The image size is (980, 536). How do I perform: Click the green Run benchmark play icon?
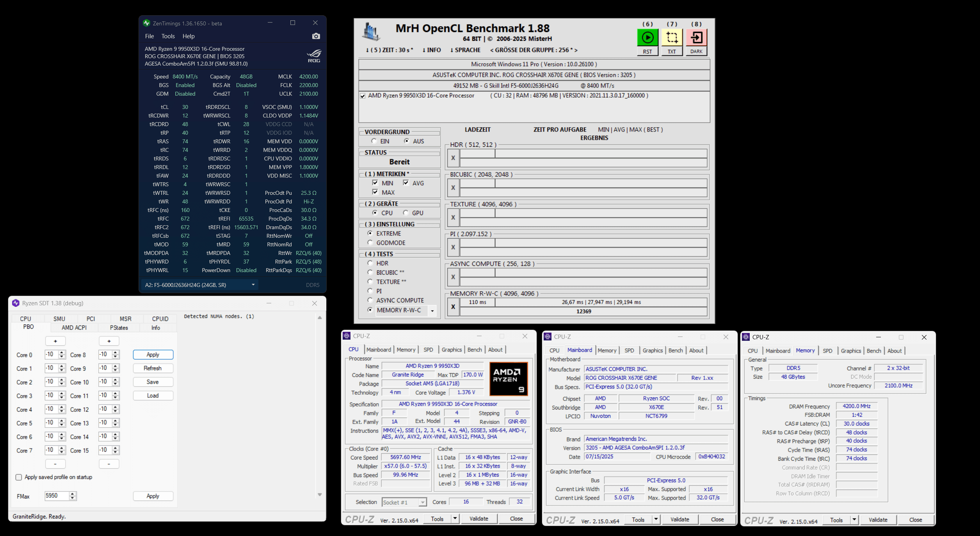pyautogui.click(x=647, y=38)
